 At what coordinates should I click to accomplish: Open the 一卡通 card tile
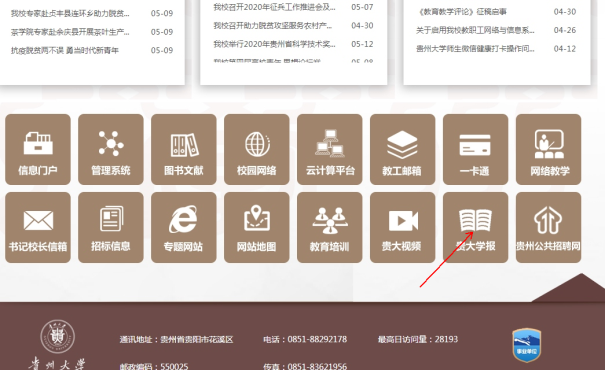coord(475,149)
